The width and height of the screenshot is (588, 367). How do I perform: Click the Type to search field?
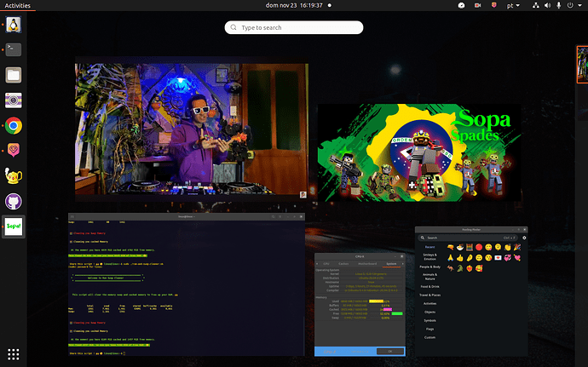tap(293, 28)
